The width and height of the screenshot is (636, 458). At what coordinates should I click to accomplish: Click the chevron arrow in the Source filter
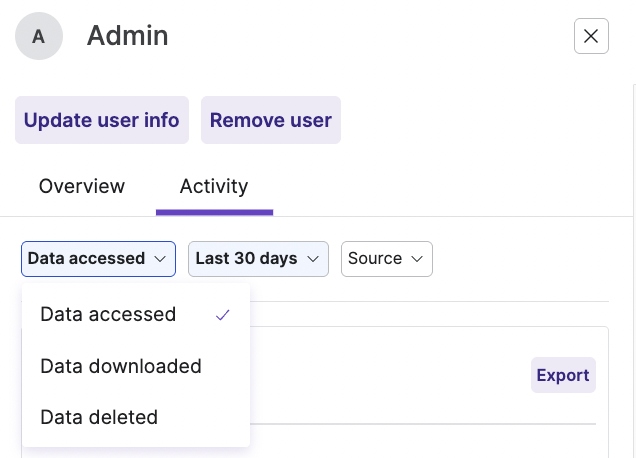tap(417, 259)
